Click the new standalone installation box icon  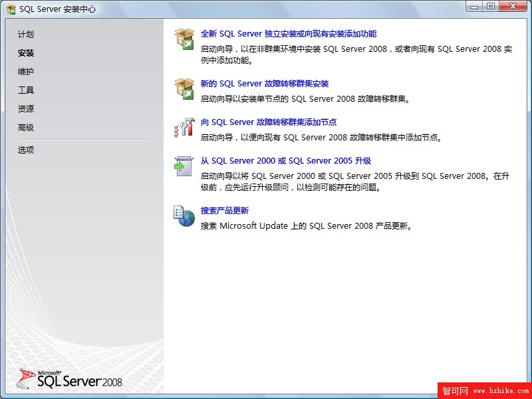point(184,39)
